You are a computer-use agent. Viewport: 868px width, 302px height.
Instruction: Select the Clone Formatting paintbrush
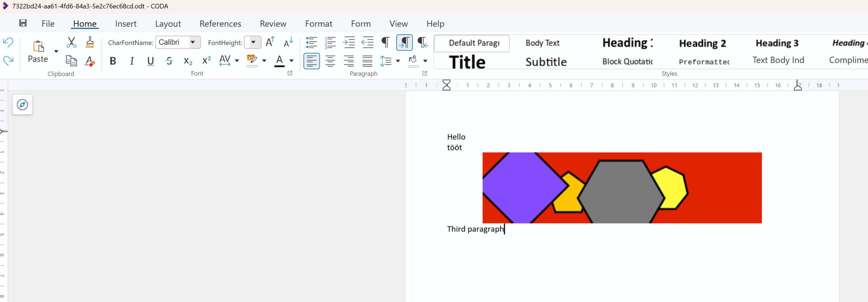pos(90,42)
